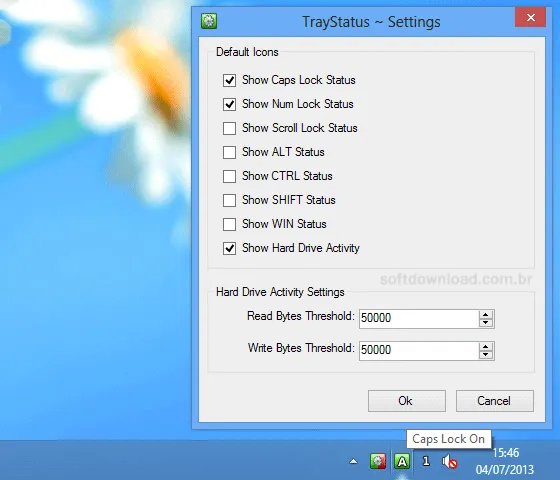
Task: Click the muted volume speaker icon
Action: pyautogui.click(x=450, y=461)
